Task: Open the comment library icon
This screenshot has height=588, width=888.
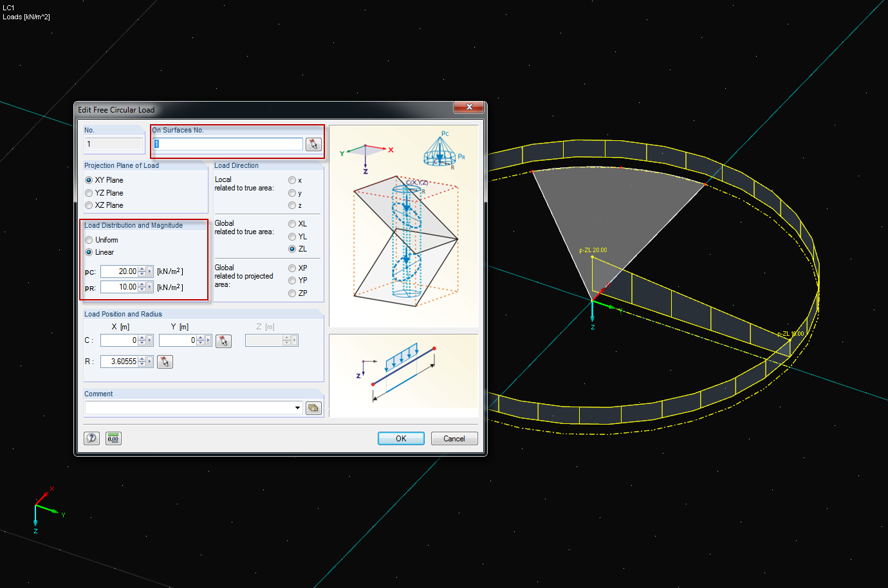Action: click(x=313, y=408)
